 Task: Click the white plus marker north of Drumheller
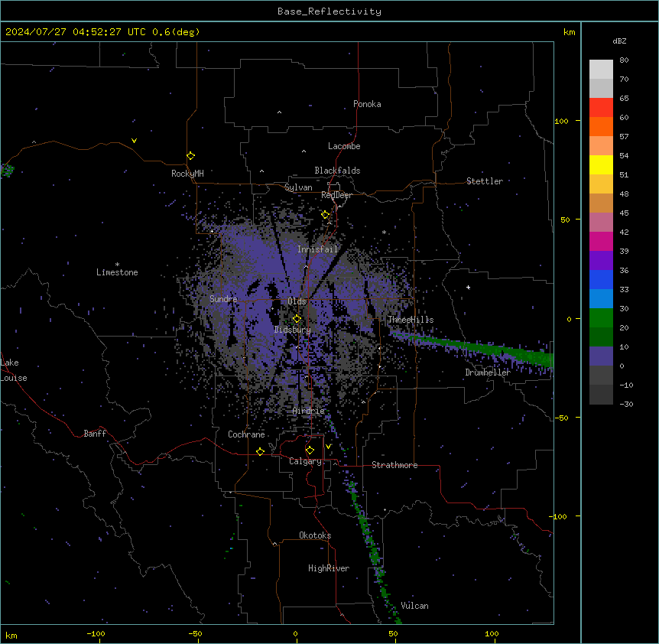pyautogui.click(x=468, y=288)
